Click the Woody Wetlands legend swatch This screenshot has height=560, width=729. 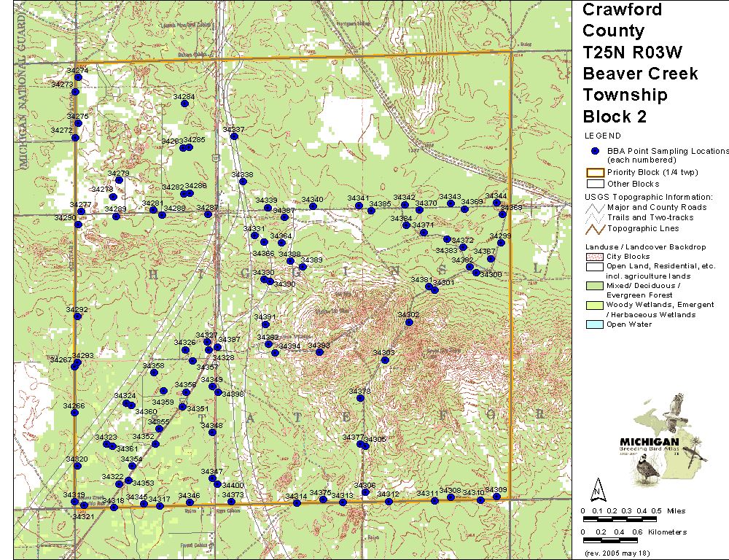click(596, 305)
